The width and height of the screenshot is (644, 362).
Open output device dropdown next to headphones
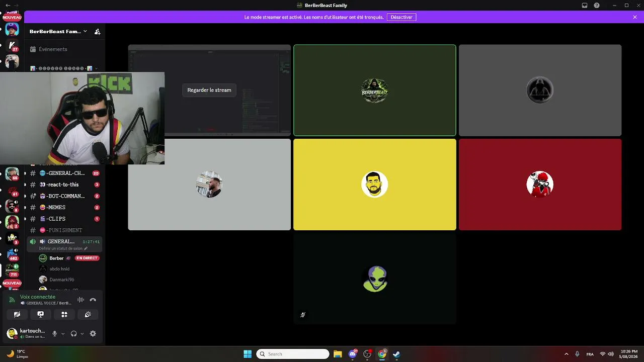point(82,333)
